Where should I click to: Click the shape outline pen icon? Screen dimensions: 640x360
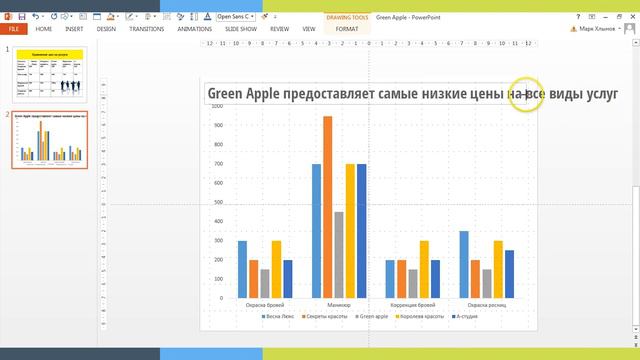click(x=129, y=17)
